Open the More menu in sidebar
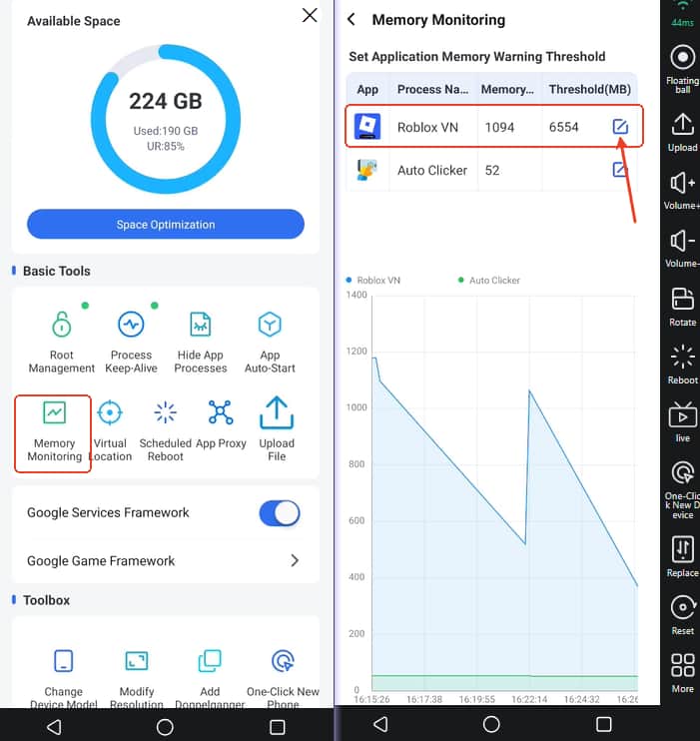700x741 pixels. pyautogui.click(x=683, y=672)
